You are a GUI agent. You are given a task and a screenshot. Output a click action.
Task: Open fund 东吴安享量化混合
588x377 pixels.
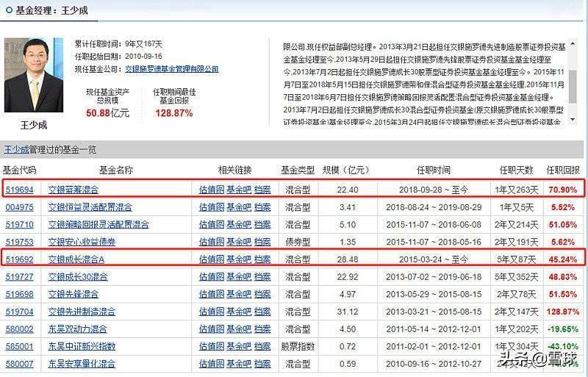[82, 364]
